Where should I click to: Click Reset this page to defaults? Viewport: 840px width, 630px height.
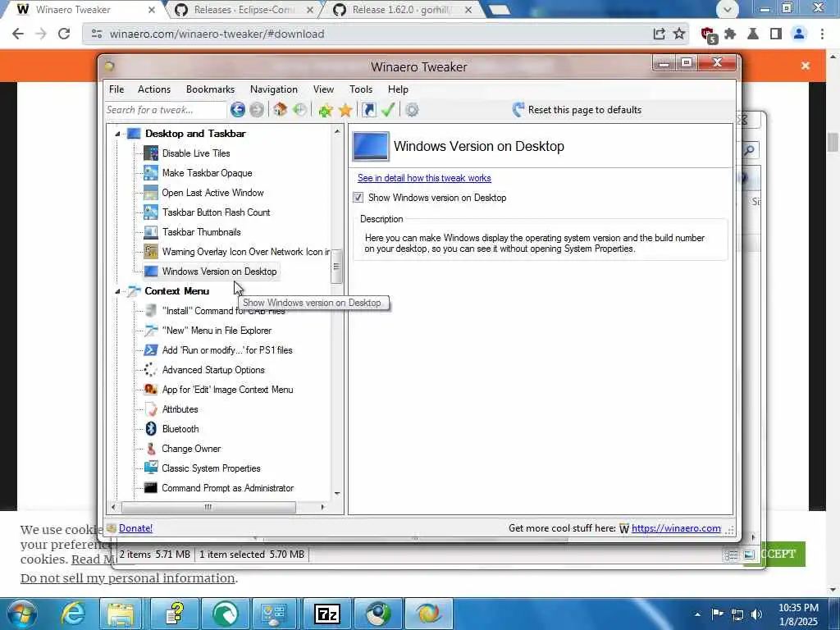pos(577,110)
